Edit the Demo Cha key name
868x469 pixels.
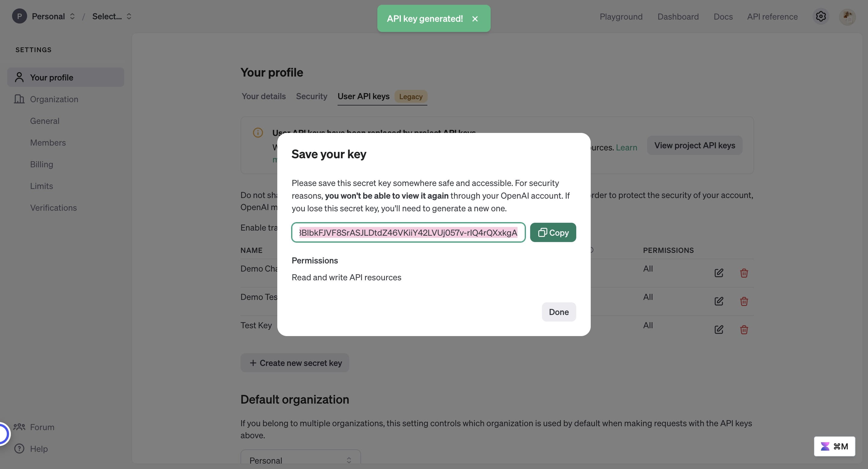coord(719,273)
